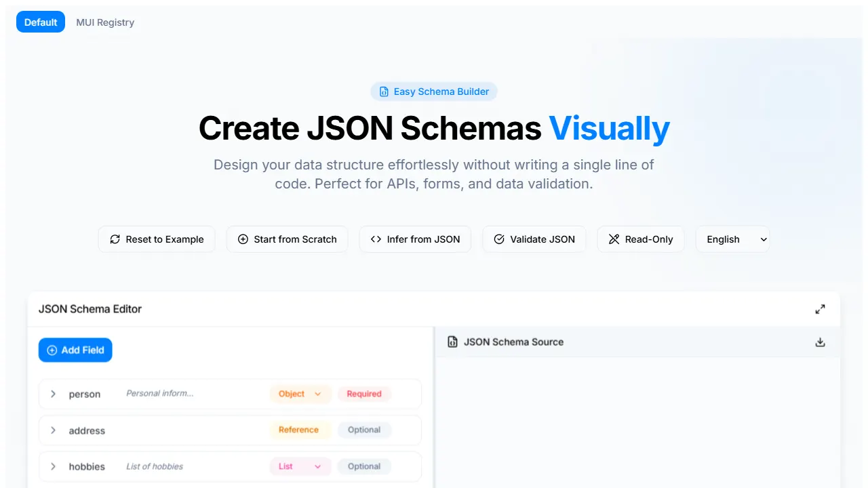This screenshot has height=488, width=868.
Task: Expand the hobbies field row
Action: (x=53, y=466)
